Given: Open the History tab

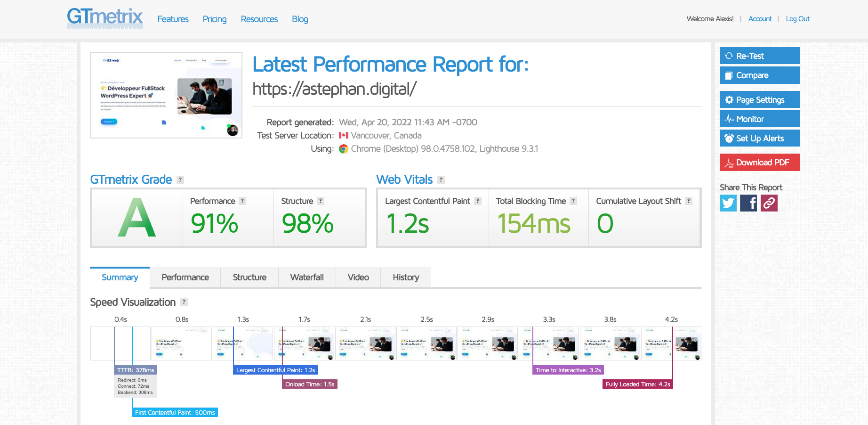Looking at the screenshot, I should tap(406, 278).
